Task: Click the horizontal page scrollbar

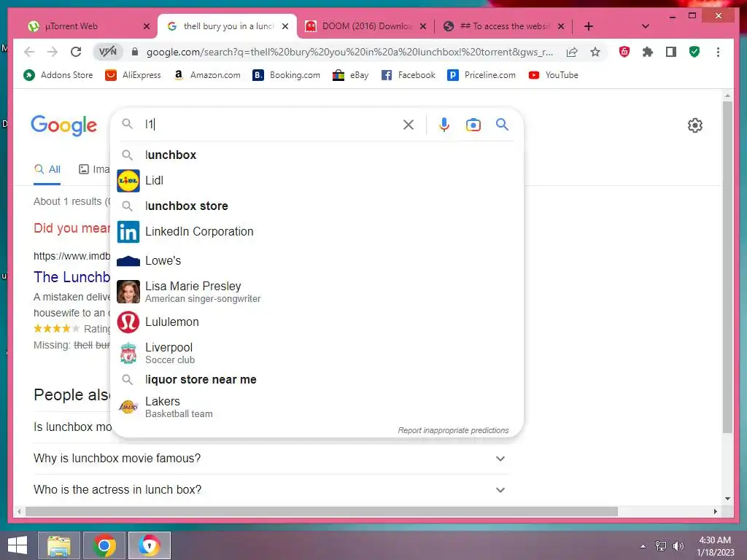Action: click(x=322, y=511)
